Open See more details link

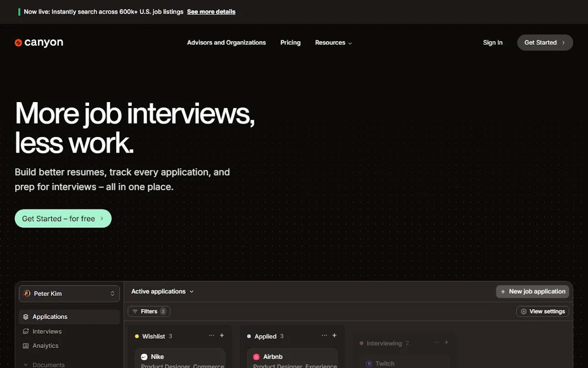[211, 12]
